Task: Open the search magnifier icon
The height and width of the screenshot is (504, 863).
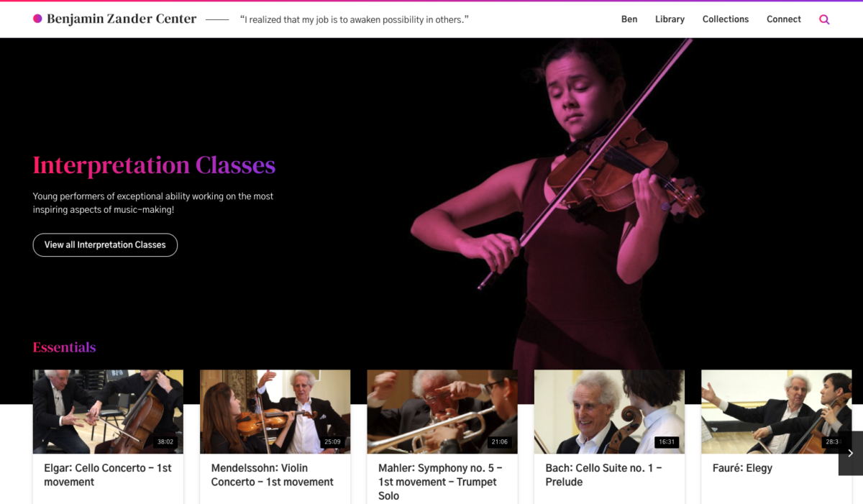Action: pyautogui.click(x=824, y=19)
